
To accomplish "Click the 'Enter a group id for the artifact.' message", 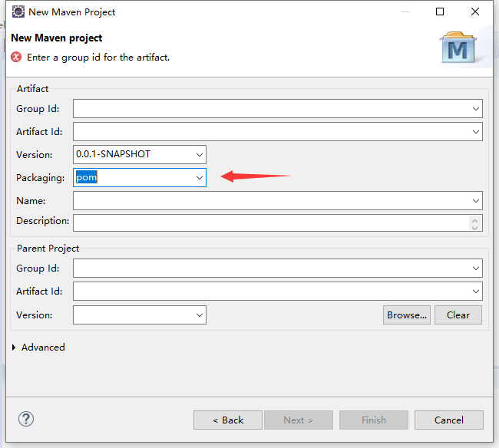I will [98, 58].
